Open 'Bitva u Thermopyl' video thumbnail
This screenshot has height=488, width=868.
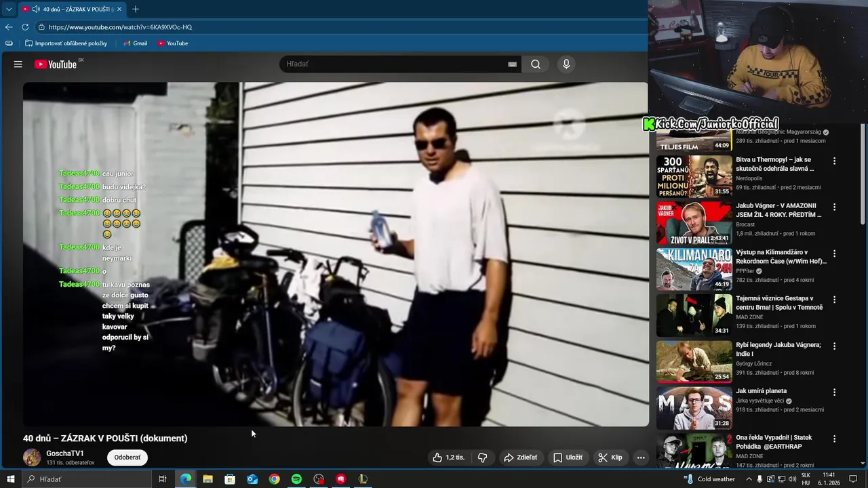click(694, 177)
